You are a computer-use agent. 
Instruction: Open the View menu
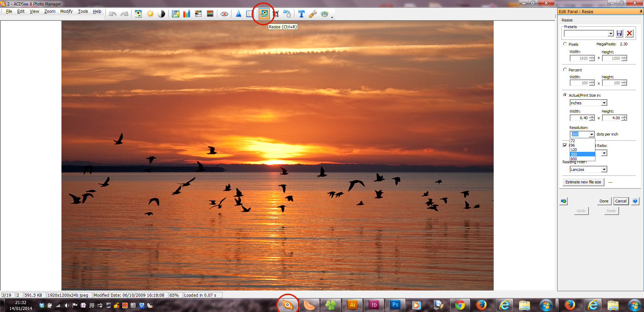pyautogui.click(x=34, y=11)
